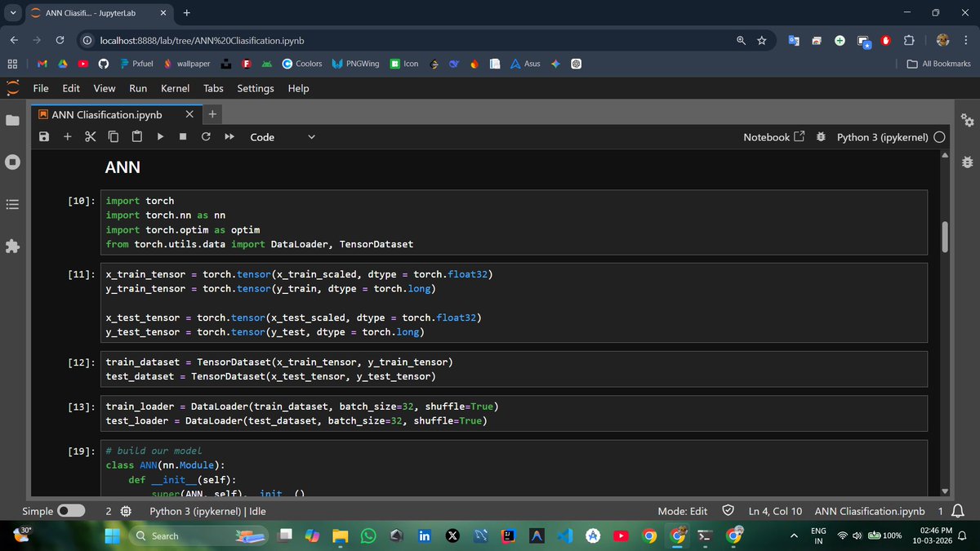This screenshot has height=551, width=980.
Task: Open the Extension Manager puzzle icon
Action: tap(12, 247)
